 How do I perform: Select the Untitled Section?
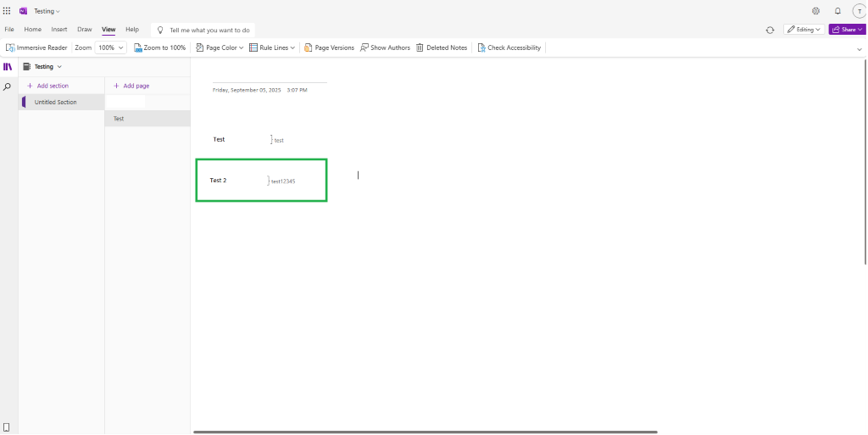[x=61, y=103]
